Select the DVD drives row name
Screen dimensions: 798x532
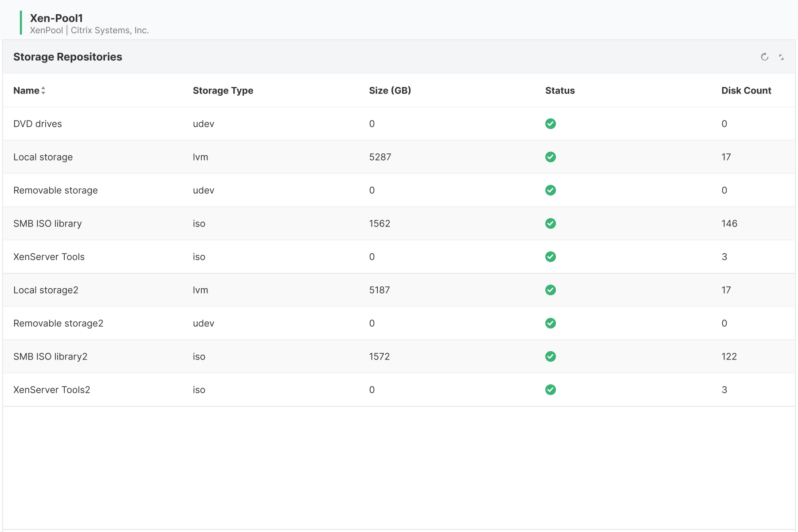tap(38, 124)
